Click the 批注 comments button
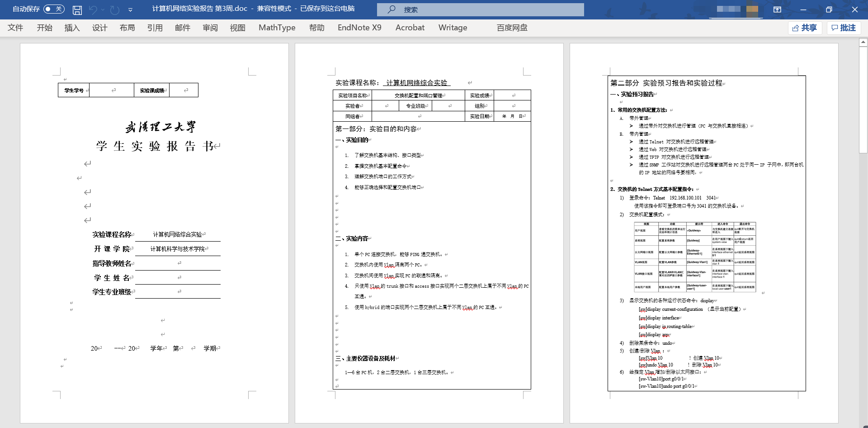Image resolution: width=868 pixels, height=428 pixels. click(x=844, y=28)
